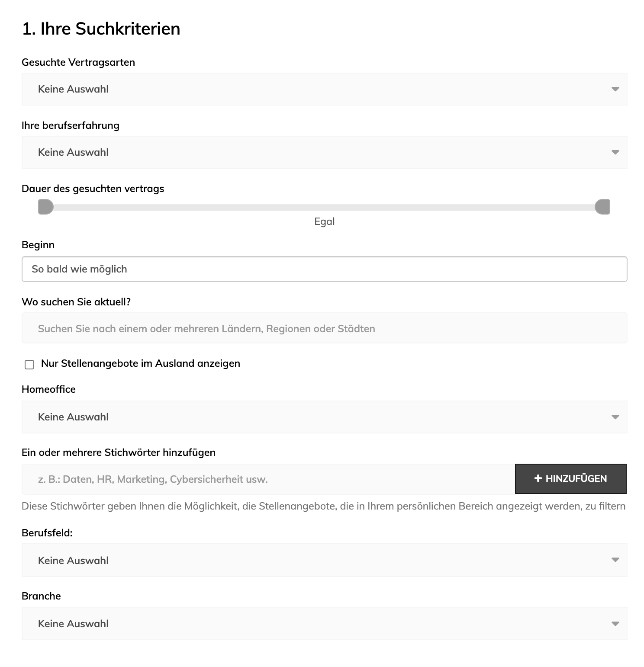Open the Gesuchte Vertragsarten dropdown

324,89
